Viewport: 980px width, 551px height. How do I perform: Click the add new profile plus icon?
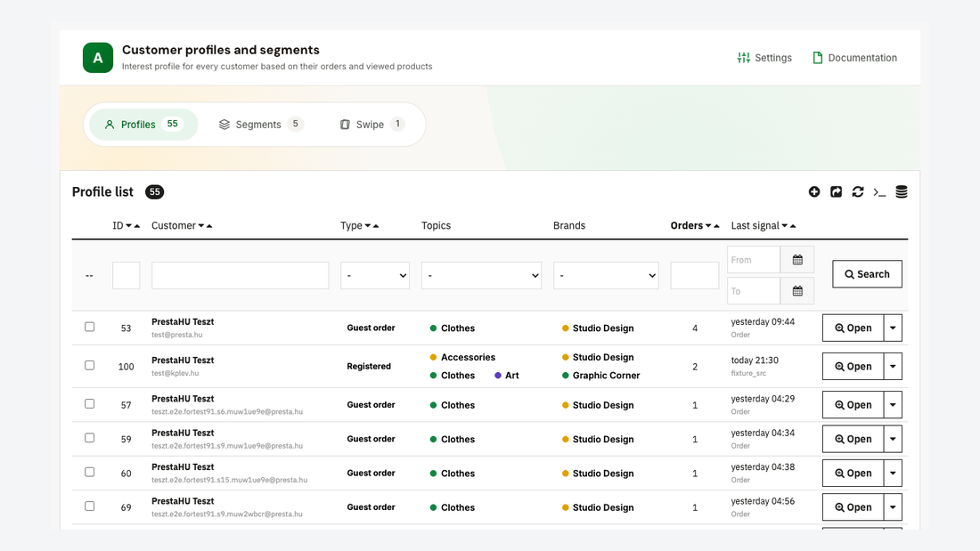tap(813, 191)
